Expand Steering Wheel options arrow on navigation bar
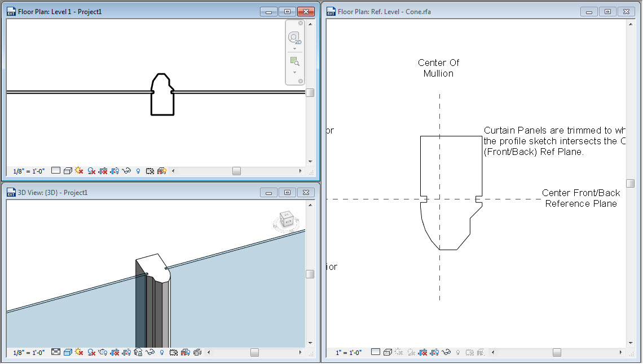Viewport: 643px width, 364px height. [294, 48]
